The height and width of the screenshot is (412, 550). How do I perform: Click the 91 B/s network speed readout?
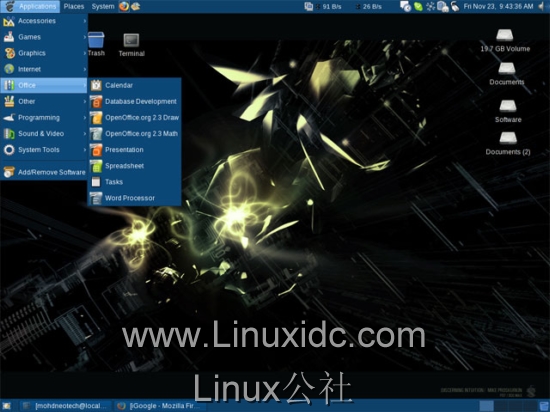[331, 7]
